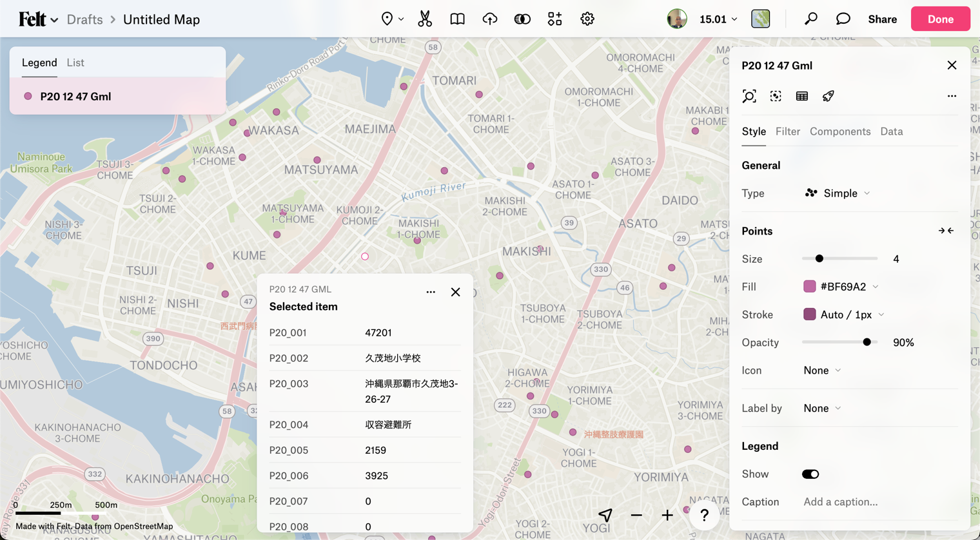This screenshot has height=540, width=980.
Task: Open the layer data table icon
Action: coord(802,96)
